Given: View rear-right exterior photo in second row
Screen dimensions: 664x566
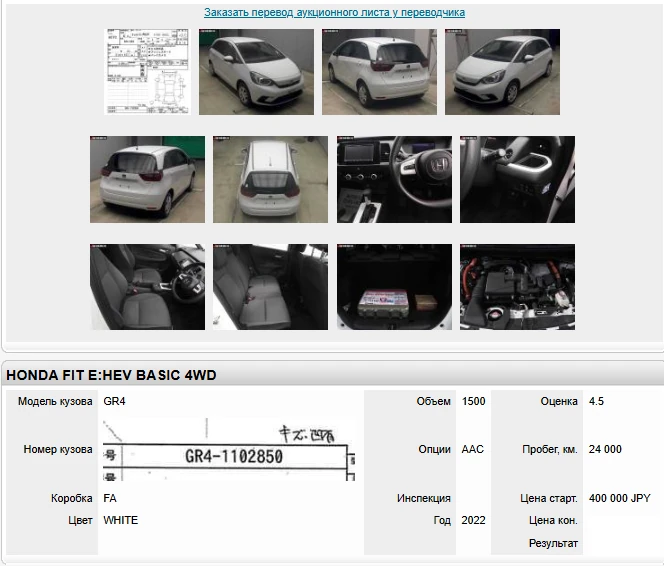Looking at the screenshot, I should pyautogui.click(x=147, y=180).
